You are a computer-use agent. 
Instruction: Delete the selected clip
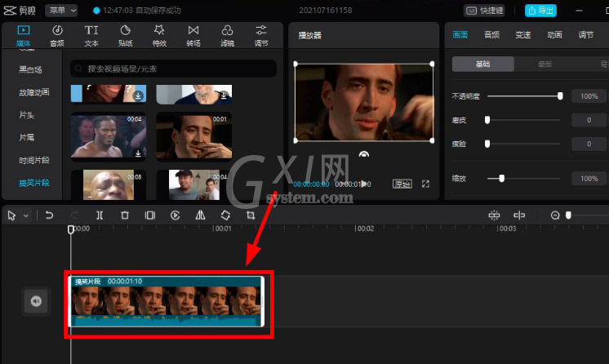(x=125, y=215)
